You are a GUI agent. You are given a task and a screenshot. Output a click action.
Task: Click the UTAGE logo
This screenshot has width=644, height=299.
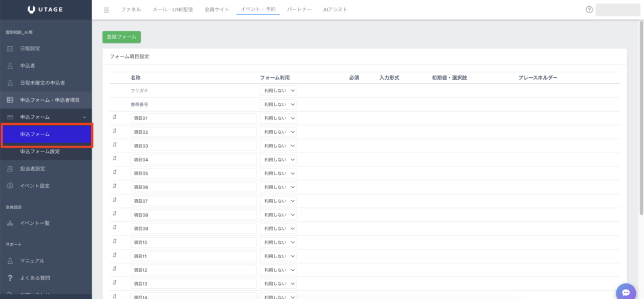46,9
